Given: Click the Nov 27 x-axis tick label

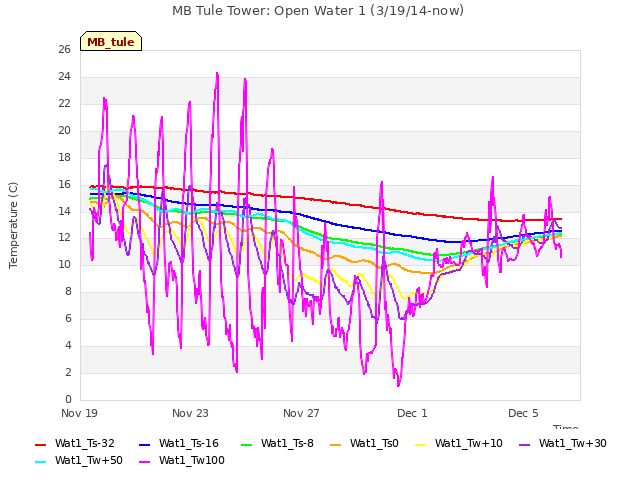Looking at the screenshot, I should (x=301, y=413).
